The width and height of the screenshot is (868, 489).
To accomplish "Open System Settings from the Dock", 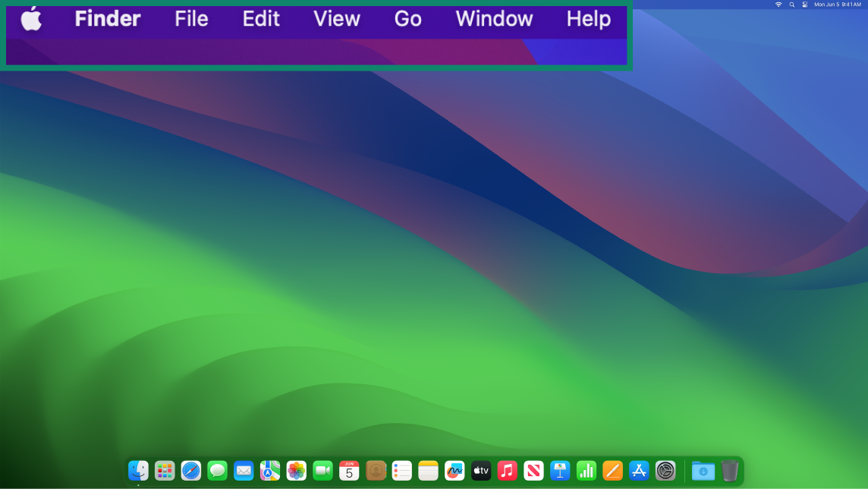I will [664, 471].
